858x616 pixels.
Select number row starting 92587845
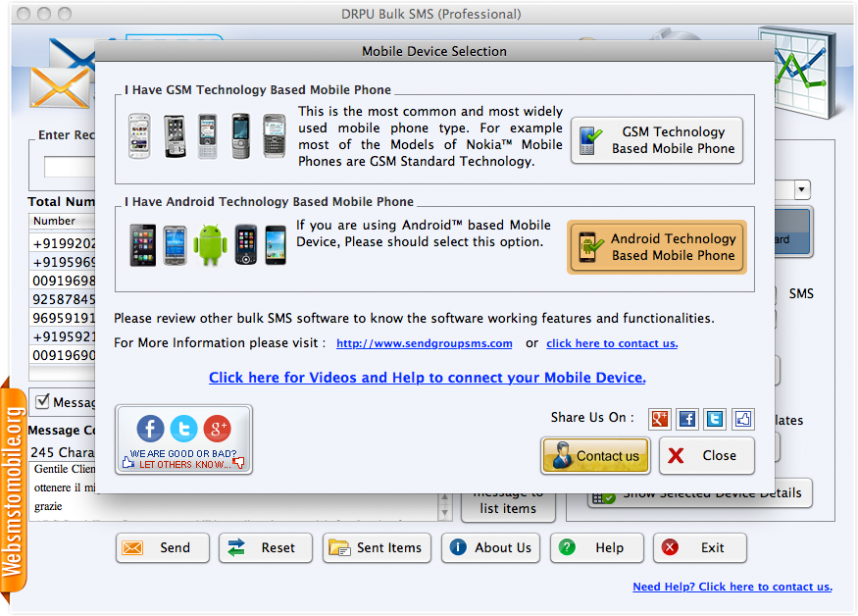tap(63, 299)
